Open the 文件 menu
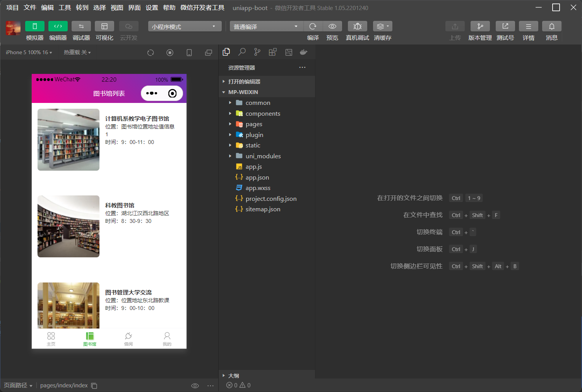This screenshot has height=392, width=582. [x=30, y=8]
